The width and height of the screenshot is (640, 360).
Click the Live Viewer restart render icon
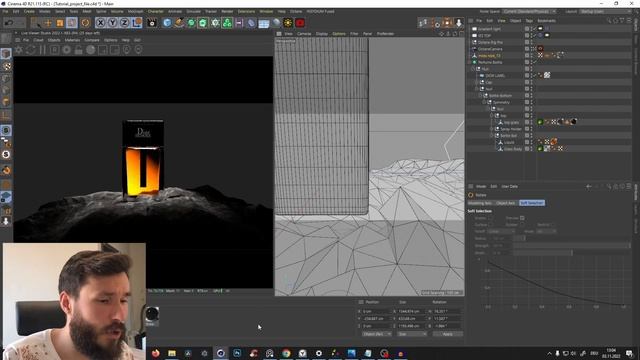click(31, 50)
